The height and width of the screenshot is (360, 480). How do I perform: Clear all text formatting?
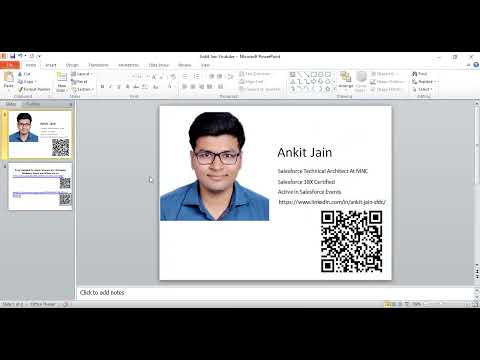[173, 77]
